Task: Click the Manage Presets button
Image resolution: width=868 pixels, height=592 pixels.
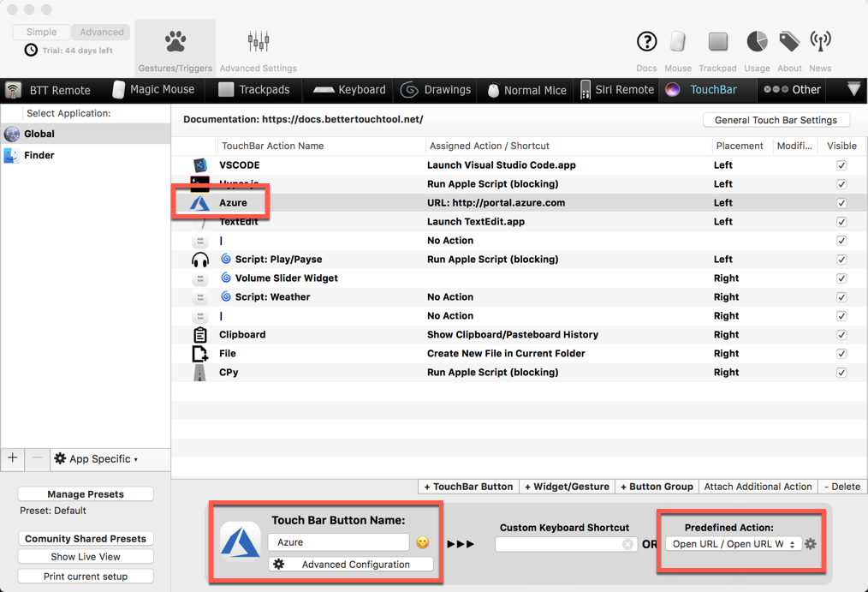Action: 86,494
